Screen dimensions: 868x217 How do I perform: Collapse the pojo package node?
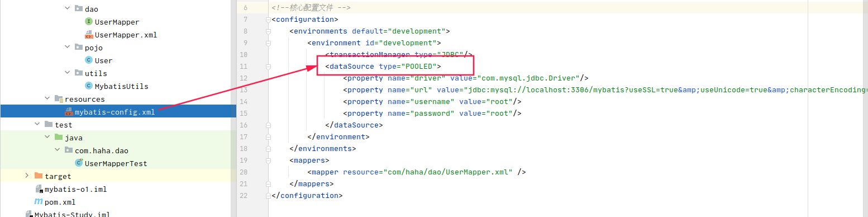coord(67,48)
